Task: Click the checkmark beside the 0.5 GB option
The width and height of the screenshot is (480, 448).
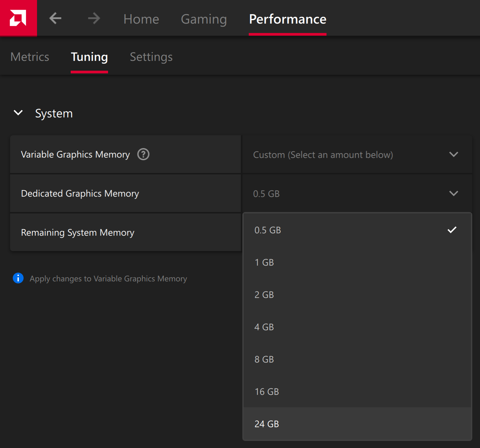Action: (x=452, y=230)
